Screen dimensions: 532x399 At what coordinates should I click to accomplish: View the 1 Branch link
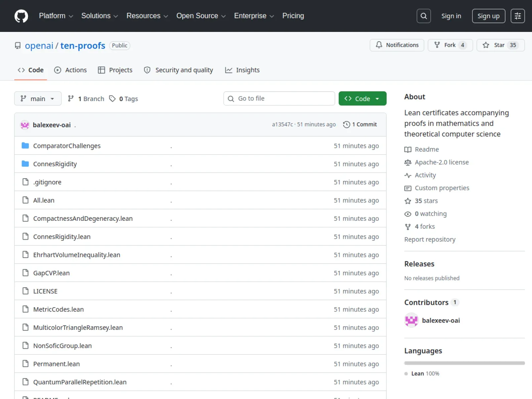(x=86, y=98)
